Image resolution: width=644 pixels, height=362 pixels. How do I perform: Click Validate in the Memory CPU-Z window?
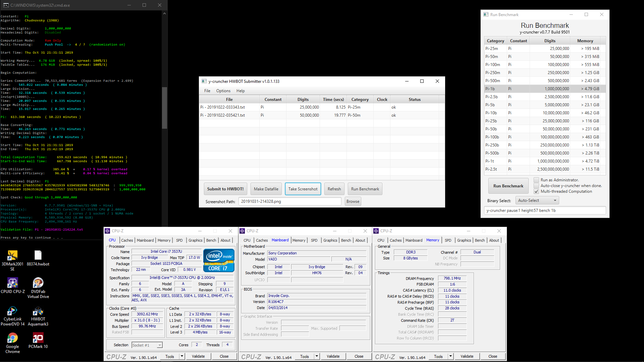(467, 356)
